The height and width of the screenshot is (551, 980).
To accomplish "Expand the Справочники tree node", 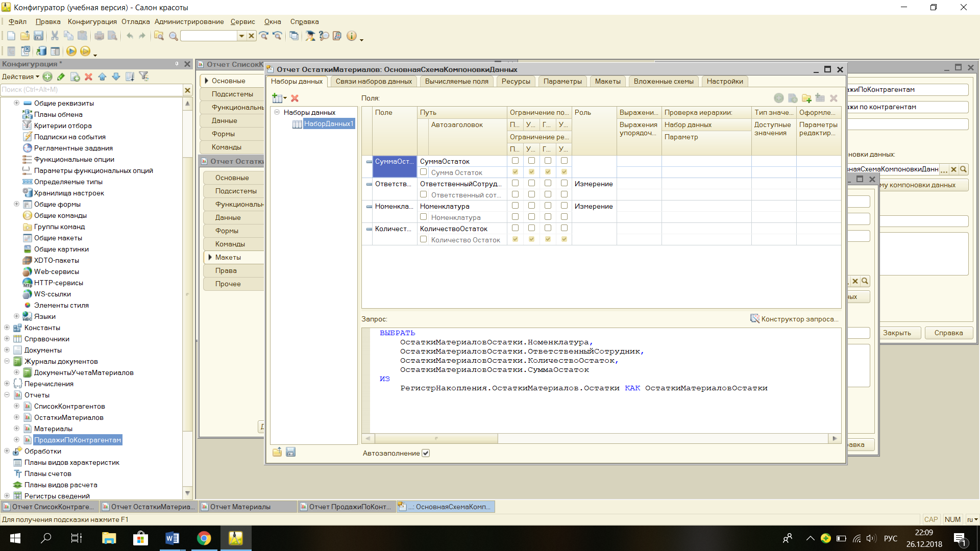I will click(7, 339).
